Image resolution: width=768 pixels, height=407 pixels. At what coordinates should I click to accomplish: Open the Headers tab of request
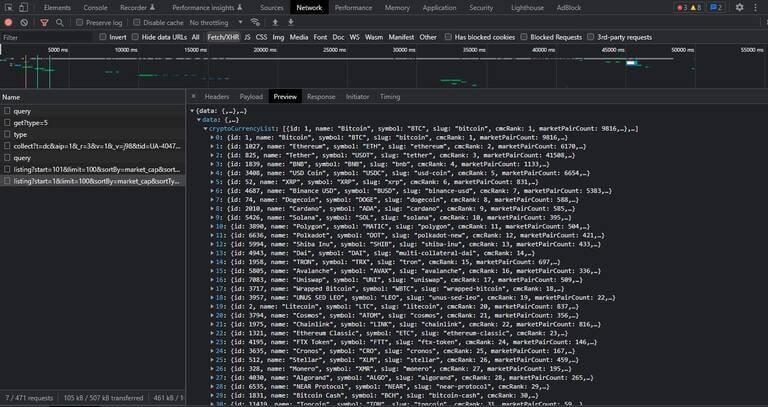click(x=216, y=96)
